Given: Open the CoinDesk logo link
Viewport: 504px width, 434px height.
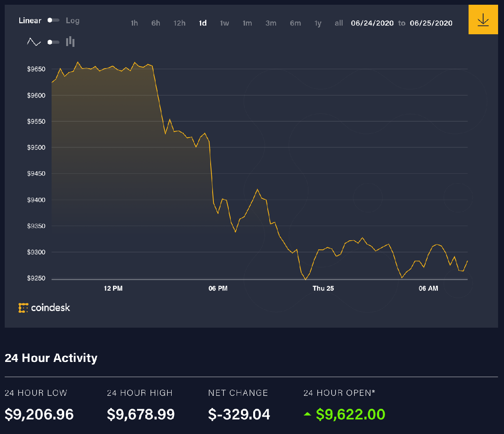Looking at the screenshot, I should [x=44, y=308].
